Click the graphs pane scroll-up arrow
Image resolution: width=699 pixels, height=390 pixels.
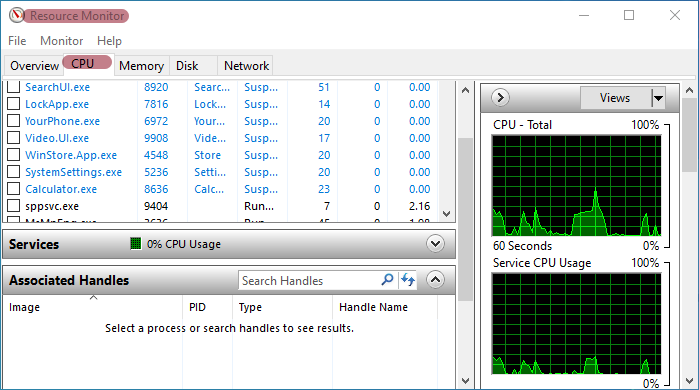click(689, 90)
